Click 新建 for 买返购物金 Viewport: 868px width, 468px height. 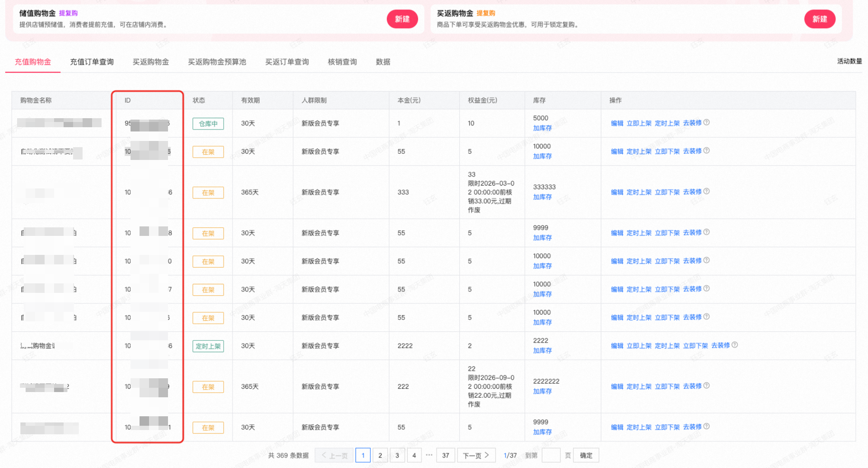pyautogui.click(x=820, y=19)
